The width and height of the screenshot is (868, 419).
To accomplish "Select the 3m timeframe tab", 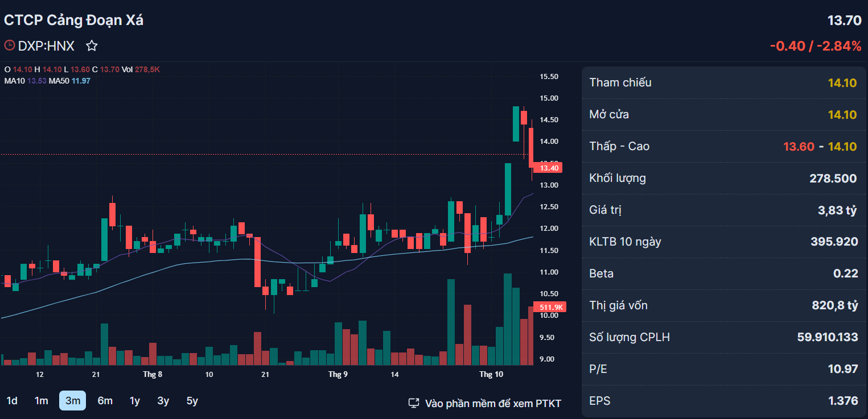I will tap(73, 401).
